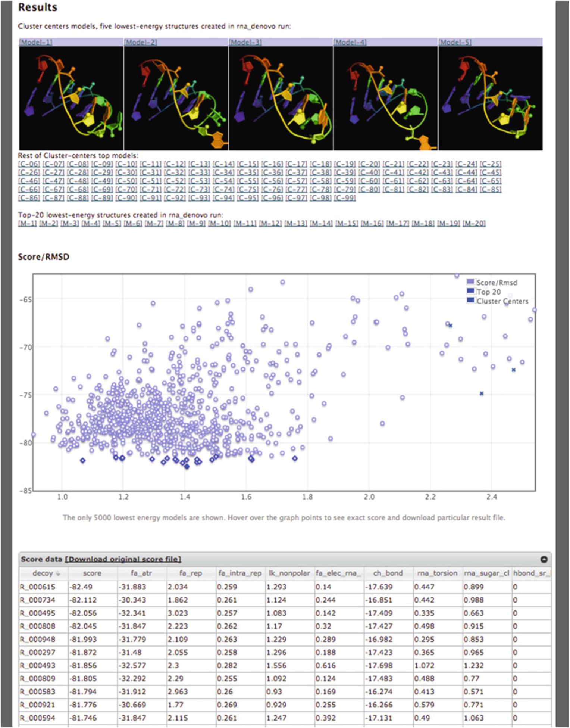Viewport: 570px width, 728px height.
Task: Sort by decoy column sort arrow
Action: point(58,574)
